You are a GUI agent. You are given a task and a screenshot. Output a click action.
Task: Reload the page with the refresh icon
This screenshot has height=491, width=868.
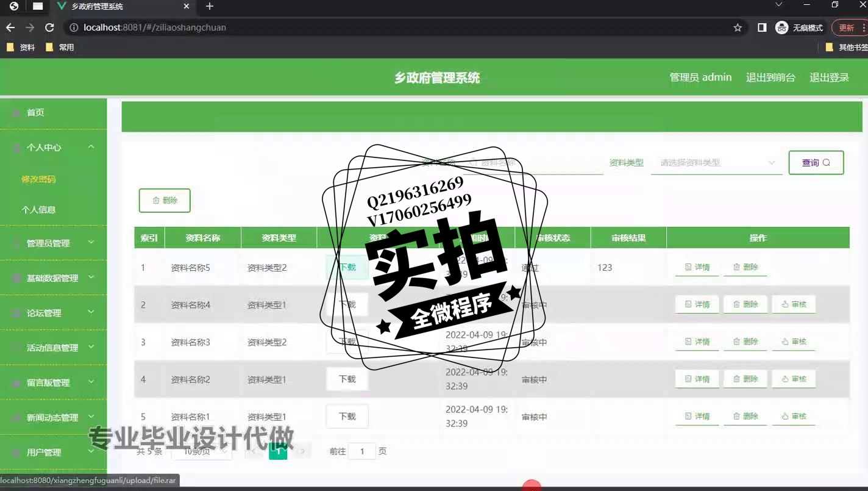(x=50, y=27)
